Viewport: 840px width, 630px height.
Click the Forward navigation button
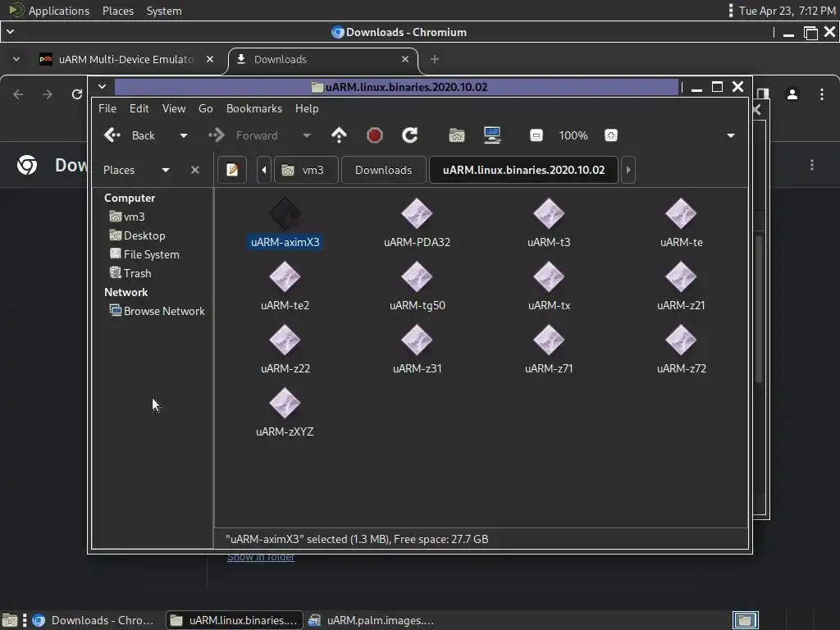[243, 135]
